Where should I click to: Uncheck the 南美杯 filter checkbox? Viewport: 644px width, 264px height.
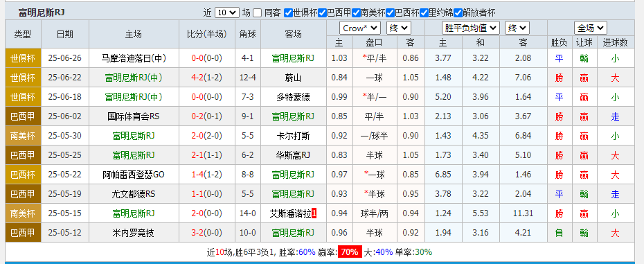[x=356, y=12]
